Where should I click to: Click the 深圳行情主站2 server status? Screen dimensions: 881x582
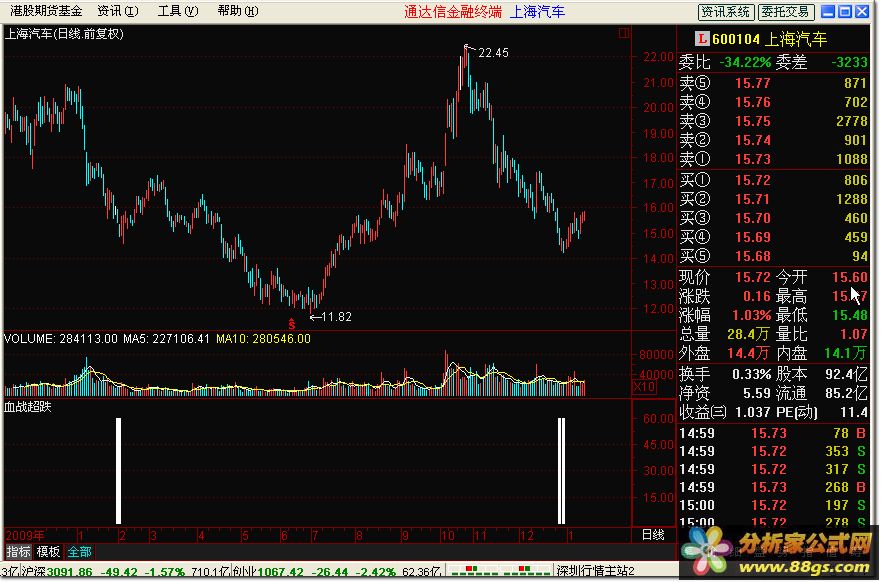point(595,572)
